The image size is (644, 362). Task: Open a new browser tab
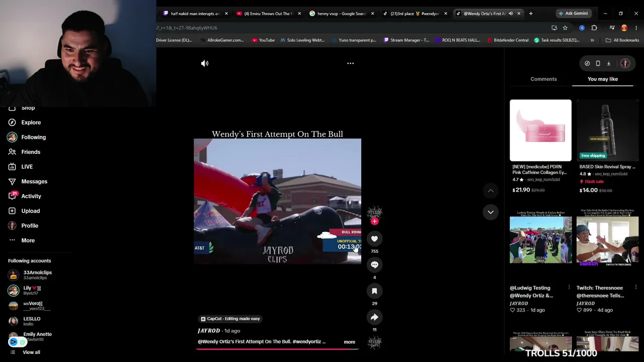pyautogui.click(x=531, y=14)
